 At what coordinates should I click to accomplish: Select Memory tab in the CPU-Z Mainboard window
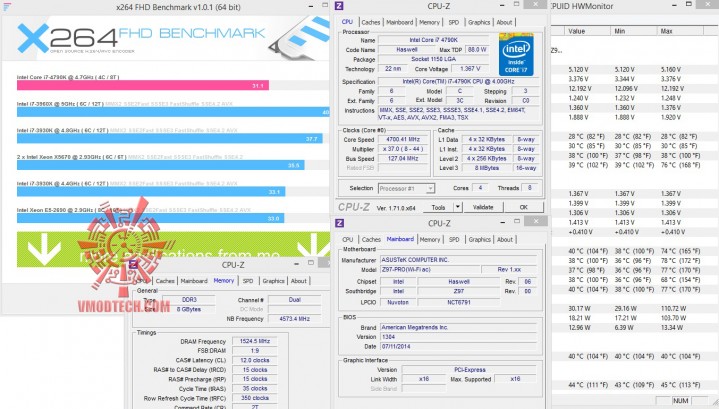click(x=430, y=239)
